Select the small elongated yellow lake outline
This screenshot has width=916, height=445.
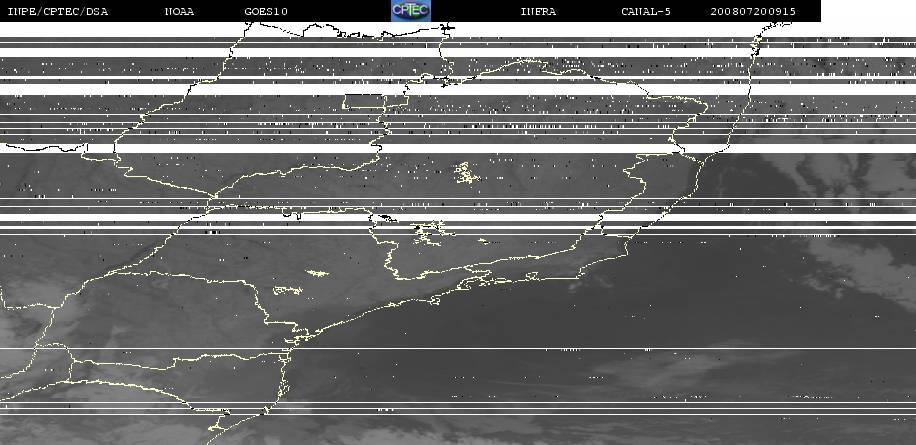pos(317,273)
